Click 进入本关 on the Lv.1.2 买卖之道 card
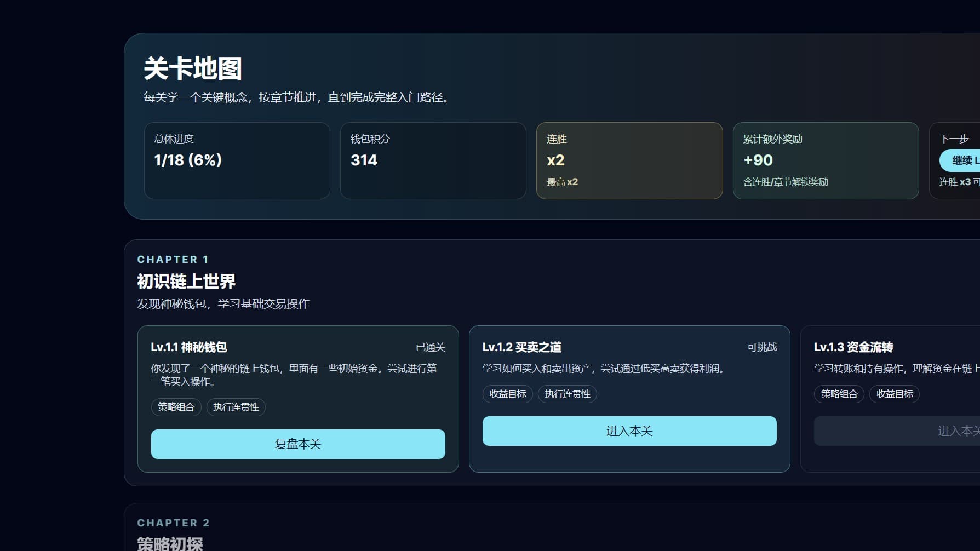980x551 pixels. (x=628, y=431)
